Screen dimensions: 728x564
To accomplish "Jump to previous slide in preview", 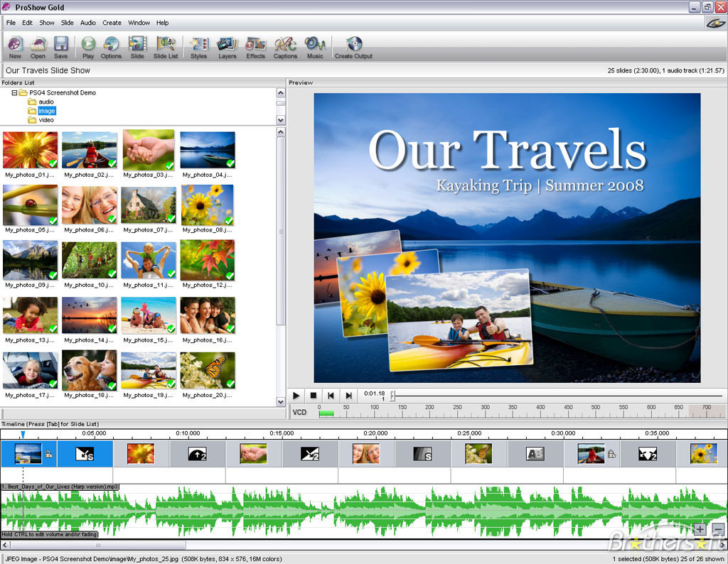I will click(331, 396).
